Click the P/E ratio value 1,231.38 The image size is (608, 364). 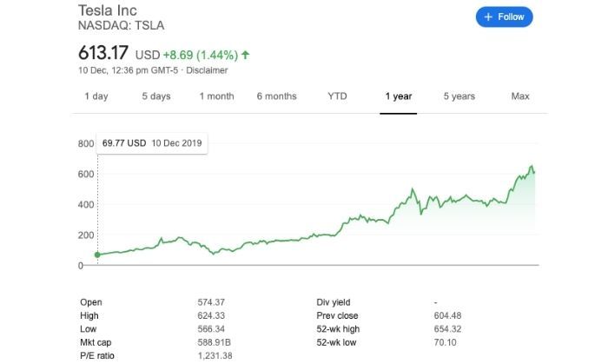coord(217,356)
